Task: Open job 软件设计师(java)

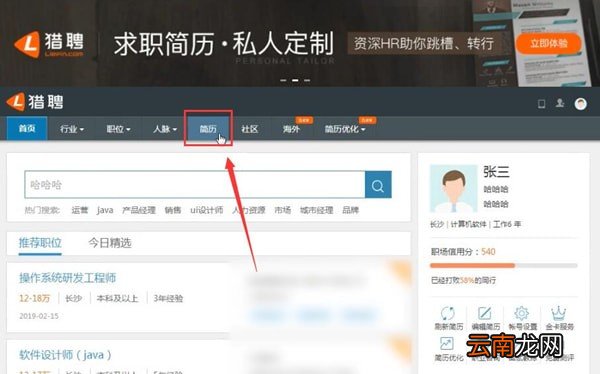Action: [65, 355]
